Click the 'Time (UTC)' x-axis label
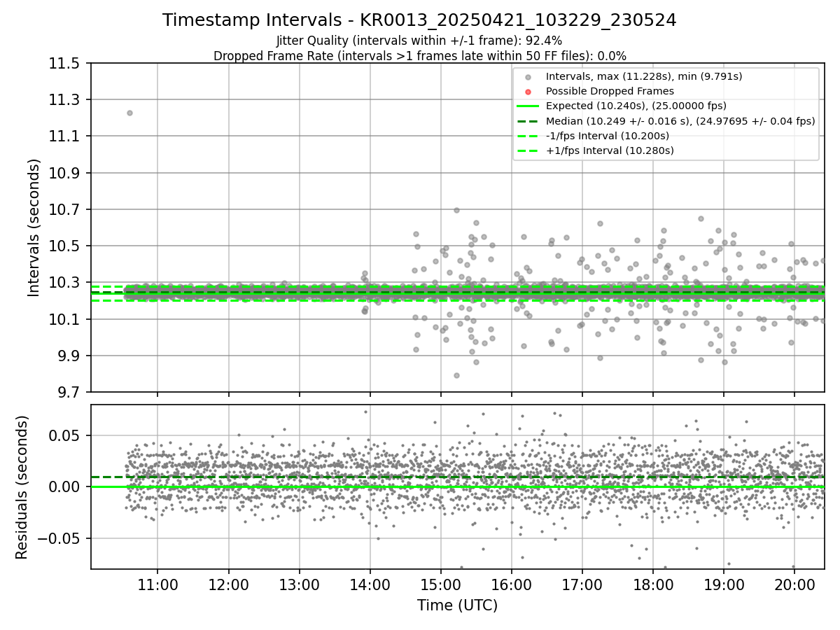This screenshot has width=840, height=630. click(457, 605)
